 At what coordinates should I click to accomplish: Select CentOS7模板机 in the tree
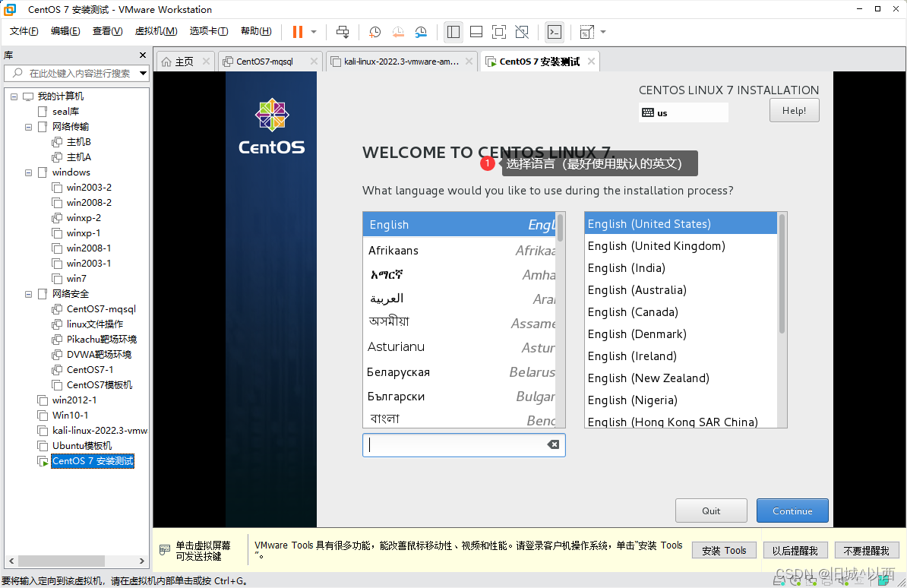(x=99, y=385)
